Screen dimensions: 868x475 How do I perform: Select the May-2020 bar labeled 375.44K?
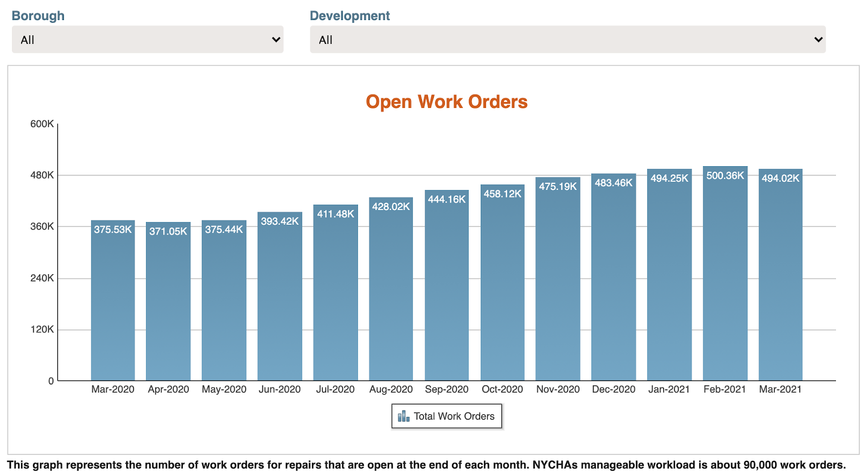click(224, 300)
